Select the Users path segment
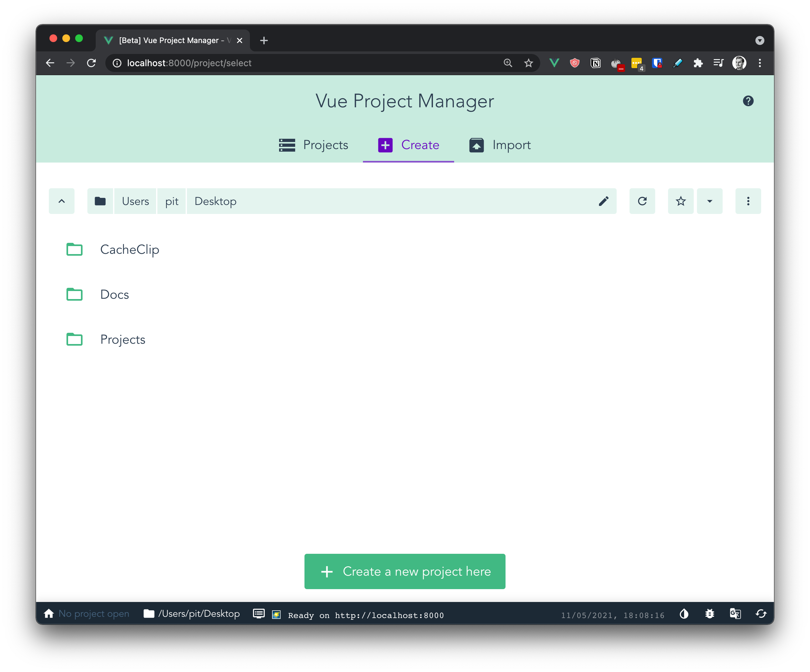Screen dimensions: 810x672 (136, 201)
